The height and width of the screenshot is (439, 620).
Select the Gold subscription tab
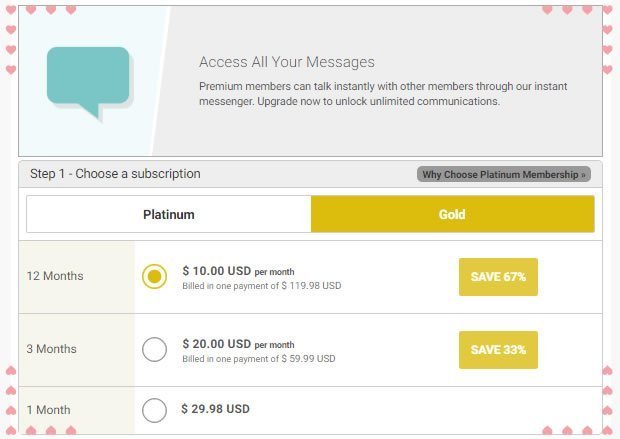pyautogui.click(x=452, y=214)
